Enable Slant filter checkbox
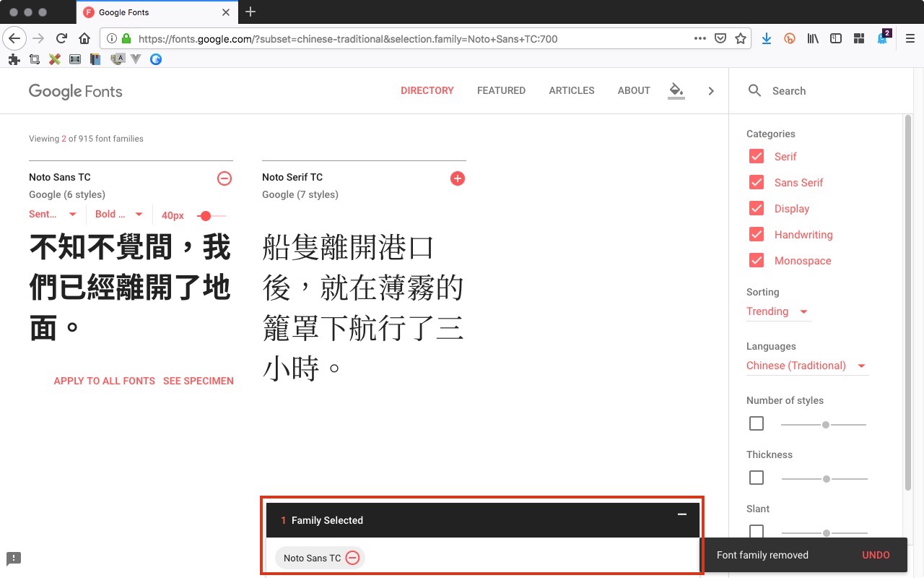The width and height of the screenshot is (924, 578). coord(757,532)
